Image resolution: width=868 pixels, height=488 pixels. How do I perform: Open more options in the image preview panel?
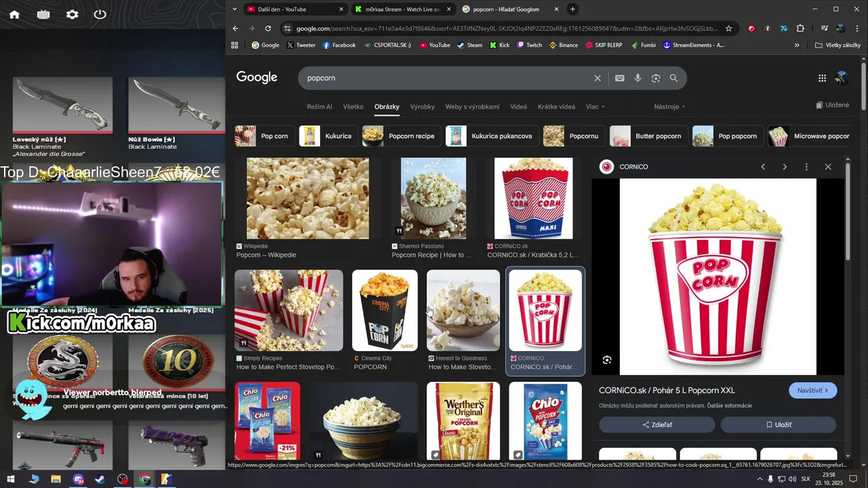point(806,167)
